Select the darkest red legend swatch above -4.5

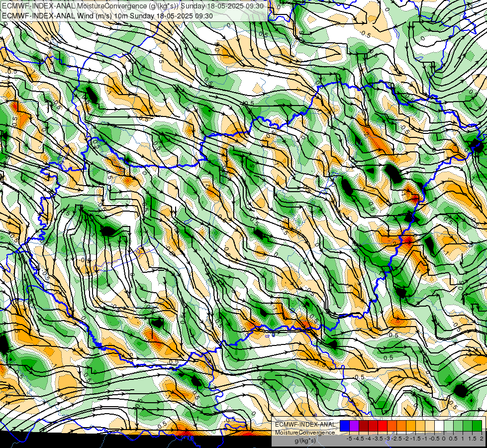pos(364,426)
